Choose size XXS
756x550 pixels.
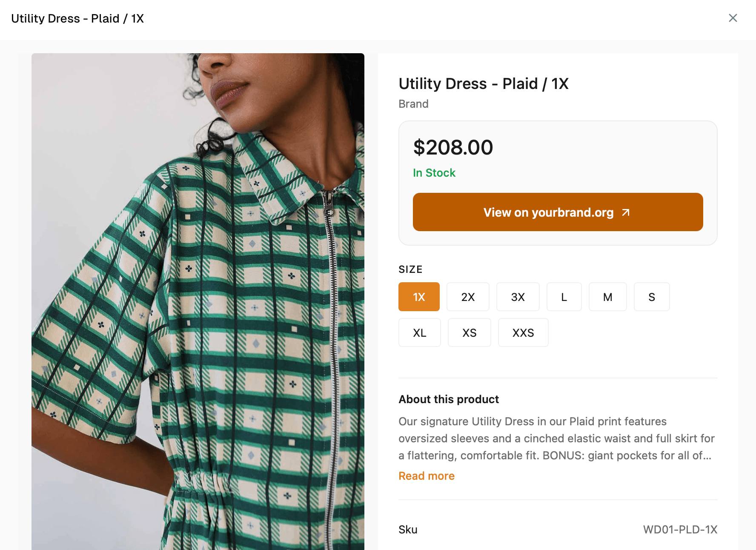click(523, 333)
